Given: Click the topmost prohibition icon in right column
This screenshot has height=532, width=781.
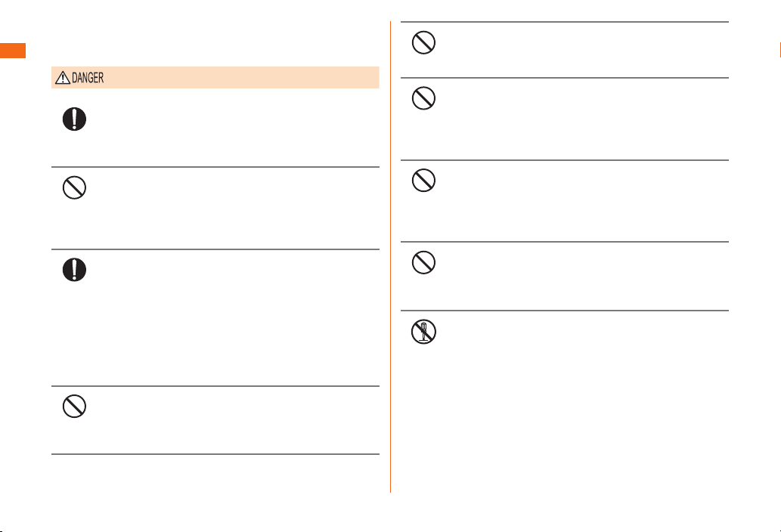Looking at the screenshot, I should tap(424, 42).
